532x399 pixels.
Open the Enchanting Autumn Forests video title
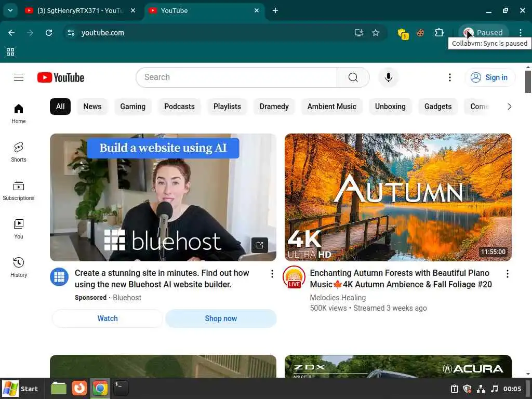click(401, 278)
